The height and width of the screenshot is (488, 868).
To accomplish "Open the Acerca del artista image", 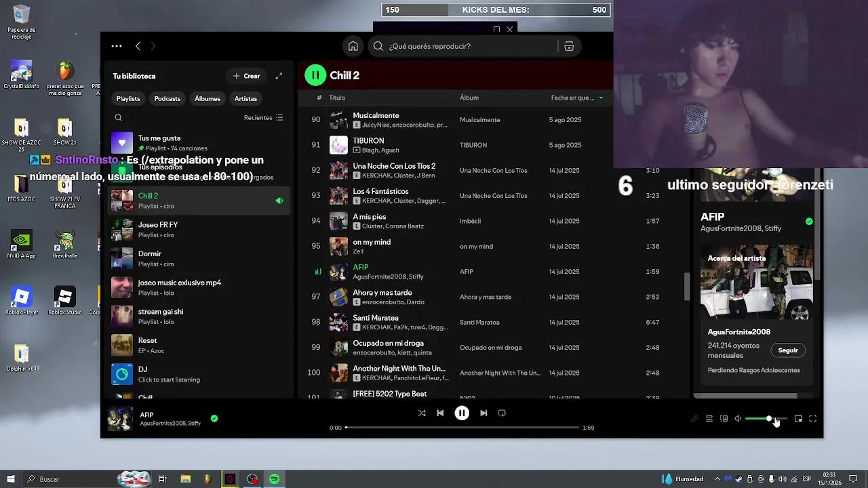I will [756, 282].
